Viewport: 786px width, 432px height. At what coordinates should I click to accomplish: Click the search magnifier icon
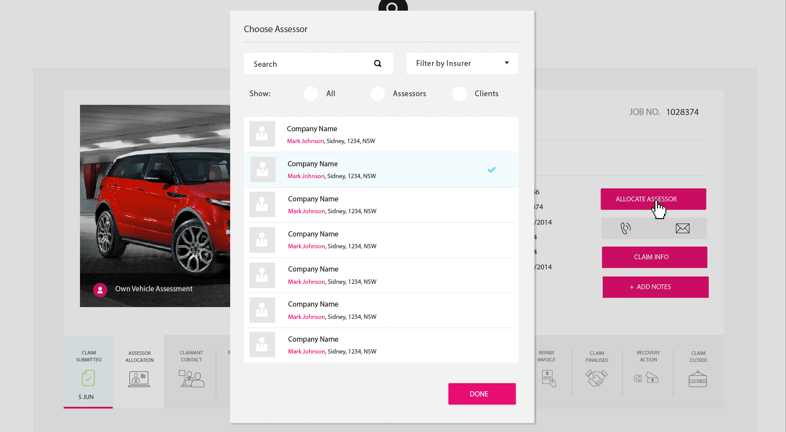click(377, 64)
